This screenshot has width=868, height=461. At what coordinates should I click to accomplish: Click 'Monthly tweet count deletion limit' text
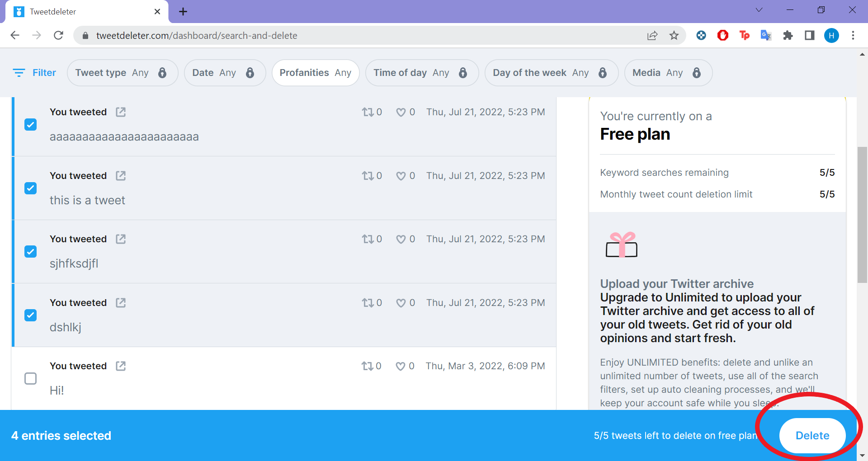pos(676,194)
